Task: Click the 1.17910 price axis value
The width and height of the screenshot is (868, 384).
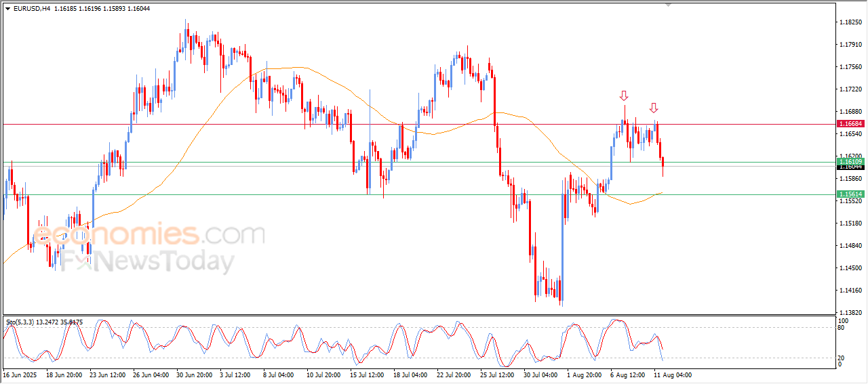Action: coord(850,45)
